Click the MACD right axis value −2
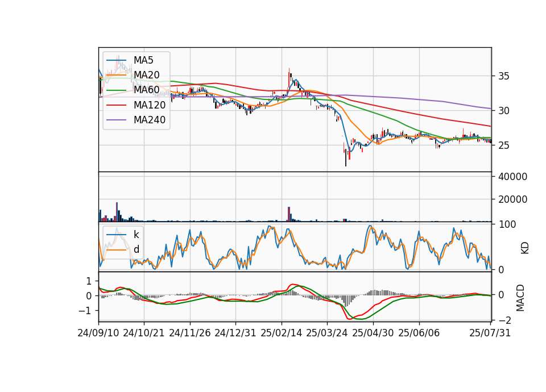 tap(504, 320)
